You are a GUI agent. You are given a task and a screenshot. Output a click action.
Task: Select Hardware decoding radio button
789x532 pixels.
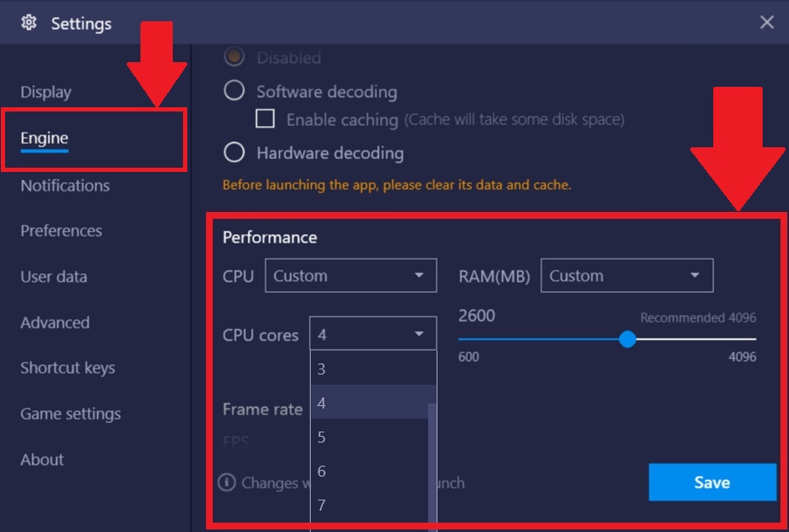tap(234, 152)
